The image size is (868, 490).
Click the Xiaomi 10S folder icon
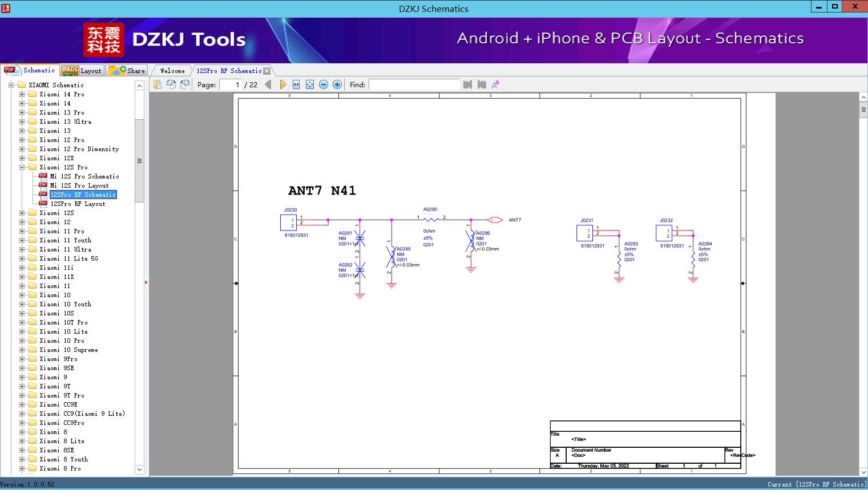point(33,313)
